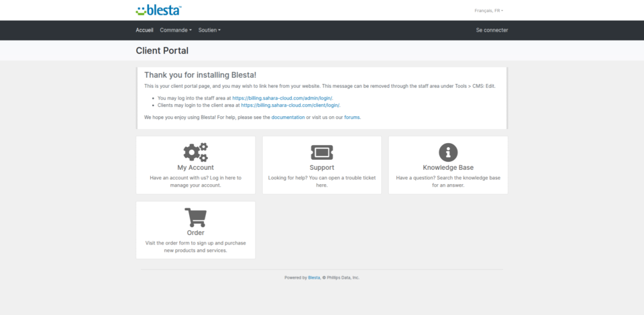Follow the documentation link
The width and height of the screenshot is (644, 315).
288,117
